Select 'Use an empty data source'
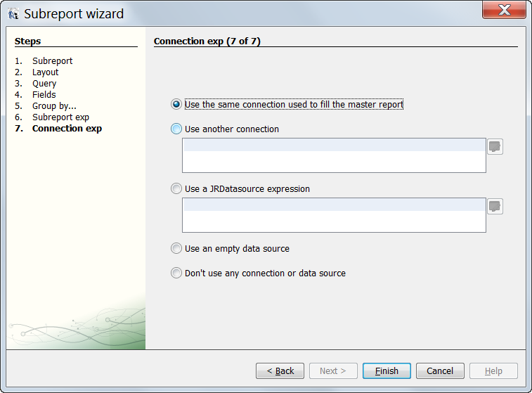This screenshot has height=393, width=532. tap(176, 249)
